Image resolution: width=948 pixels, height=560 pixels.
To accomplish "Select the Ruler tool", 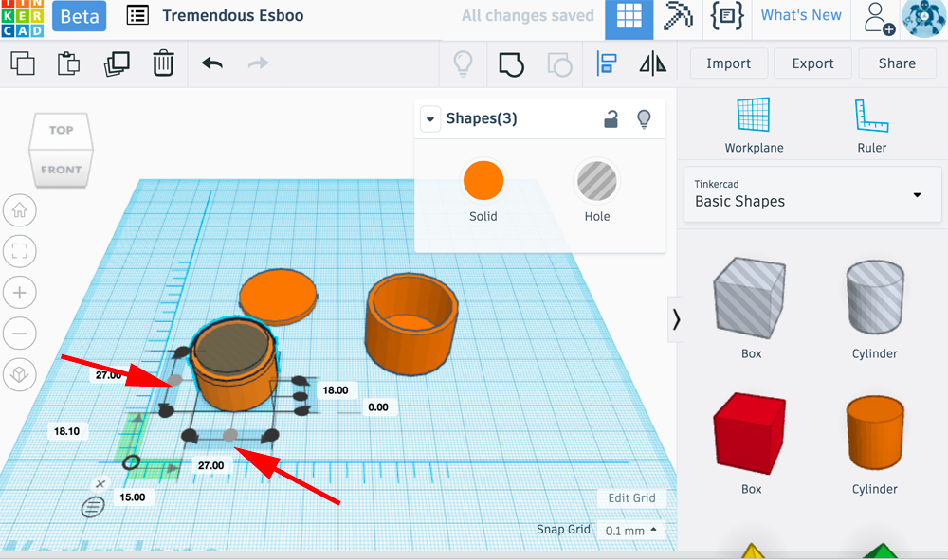I will tap(871, 125).
